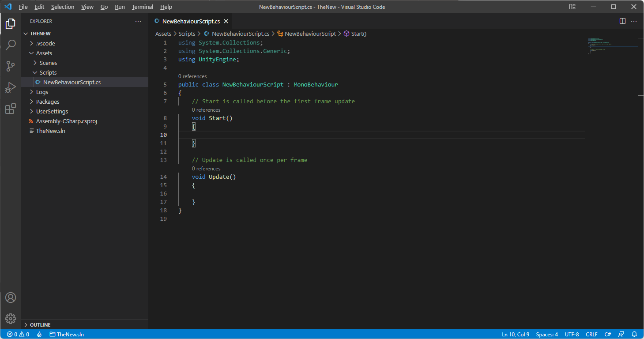Open the Accounts icon in activity bar
Viewport: 644px width, 339px height.
point(11,298)
